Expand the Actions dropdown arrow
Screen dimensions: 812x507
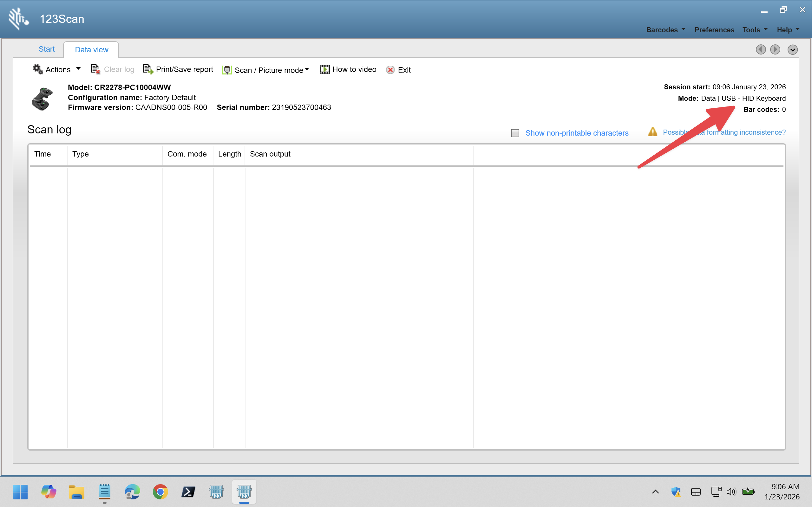(79, 69)
